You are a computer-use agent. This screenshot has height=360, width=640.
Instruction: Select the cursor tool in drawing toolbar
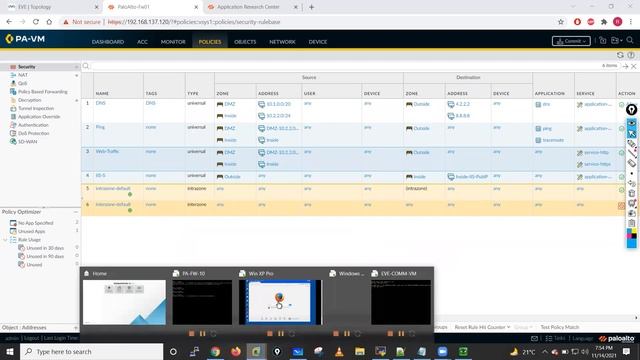pyautogui.click(x=631, y=133)
